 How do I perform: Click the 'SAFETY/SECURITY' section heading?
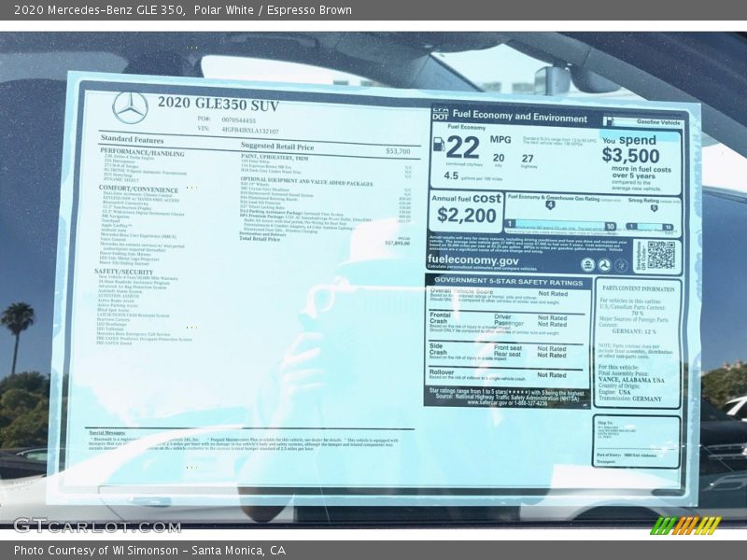[x=124, y=272]
